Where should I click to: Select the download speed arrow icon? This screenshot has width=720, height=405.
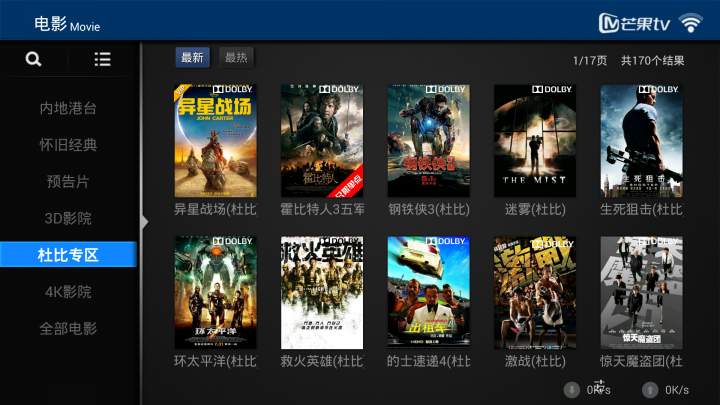pyautogui.click(x=572, y=390)
